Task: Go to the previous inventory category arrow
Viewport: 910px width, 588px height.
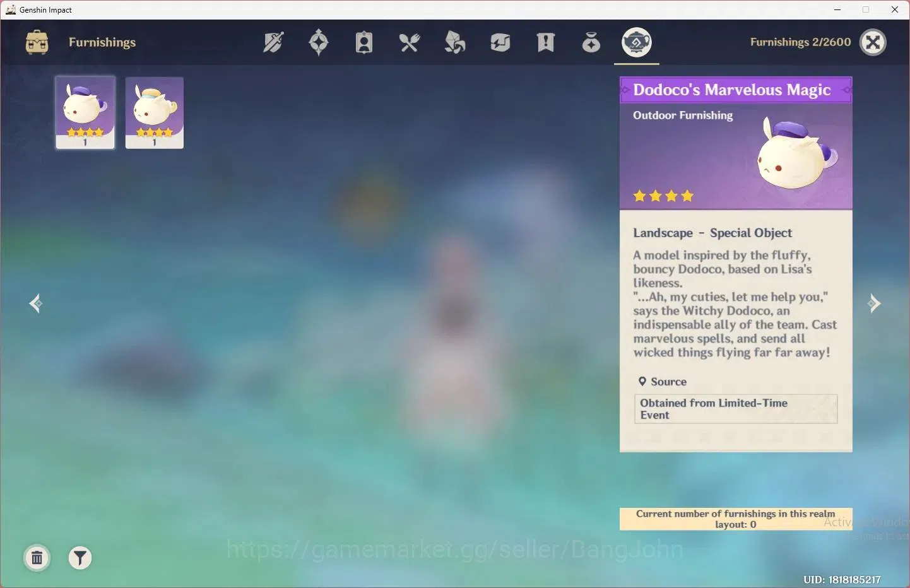Action: pyautogui.click(x=36, y=303)
